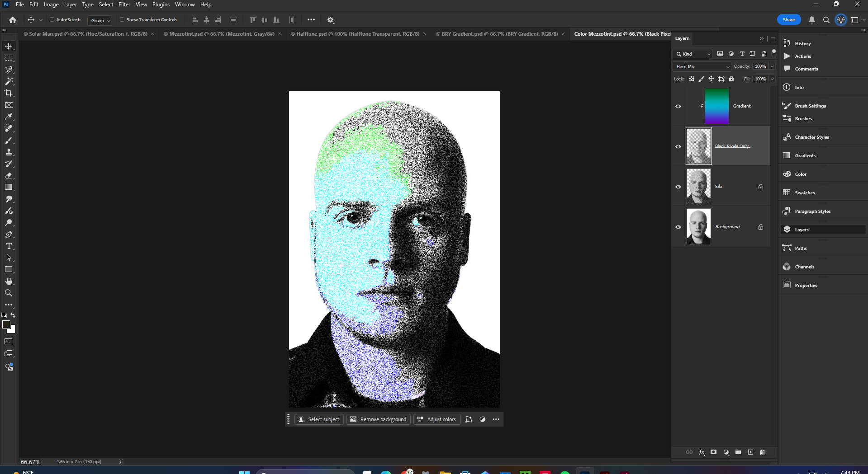
Task: Open the Filter menu
Action: 124,5
